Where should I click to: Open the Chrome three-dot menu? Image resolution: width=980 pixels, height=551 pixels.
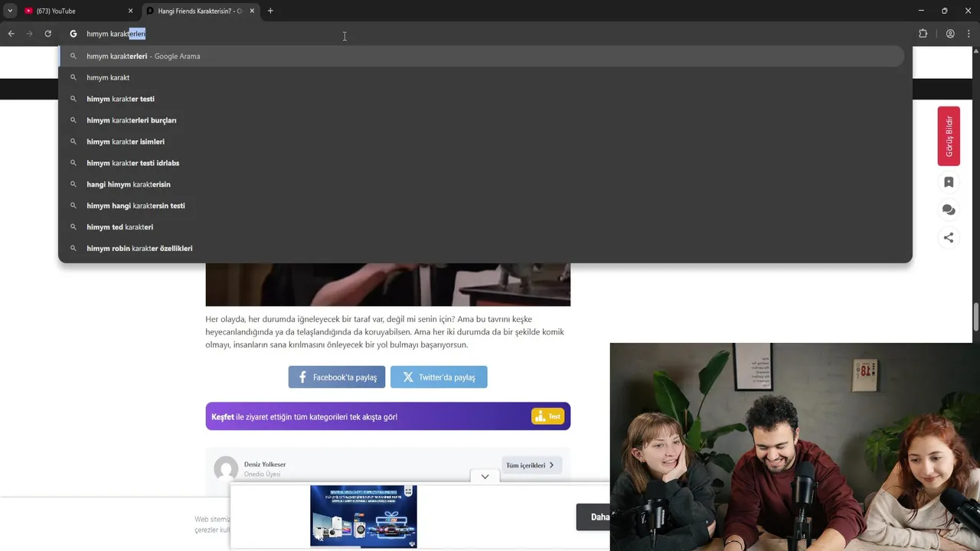(x=969, y=34)
